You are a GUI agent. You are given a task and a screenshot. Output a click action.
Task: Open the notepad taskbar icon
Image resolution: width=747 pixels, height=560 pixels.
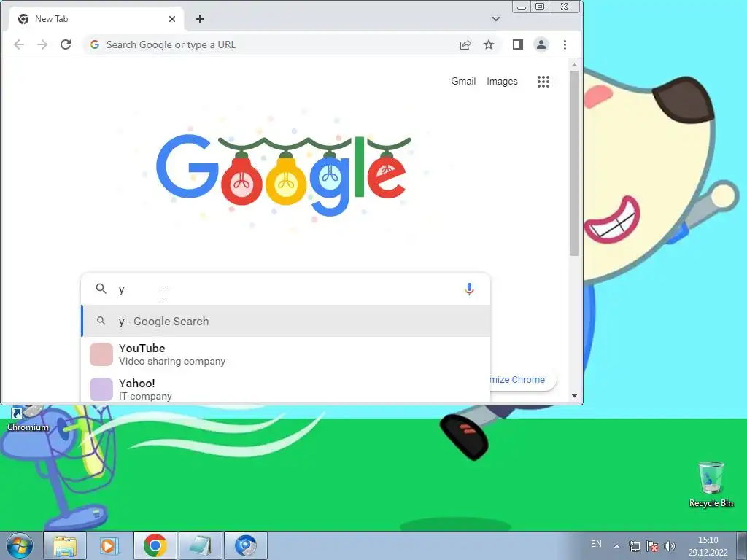pos(201,545)
